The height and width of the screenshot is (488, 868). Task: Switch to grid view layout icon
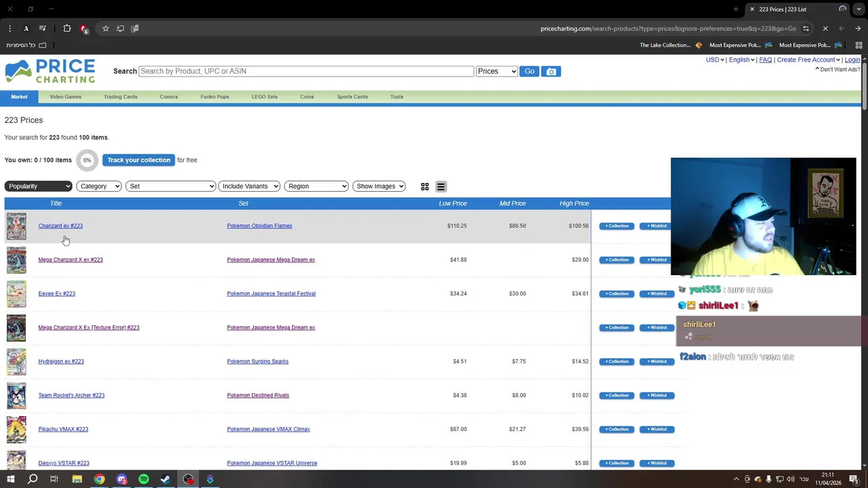425,186
